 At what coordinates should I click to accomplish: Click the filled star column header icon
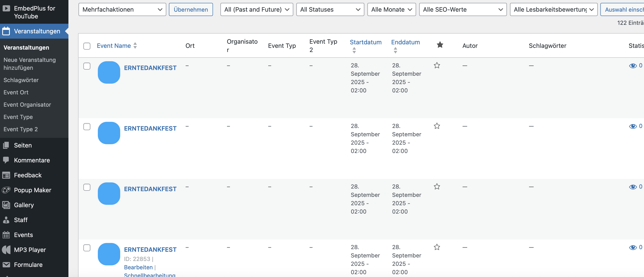(440, 45)
